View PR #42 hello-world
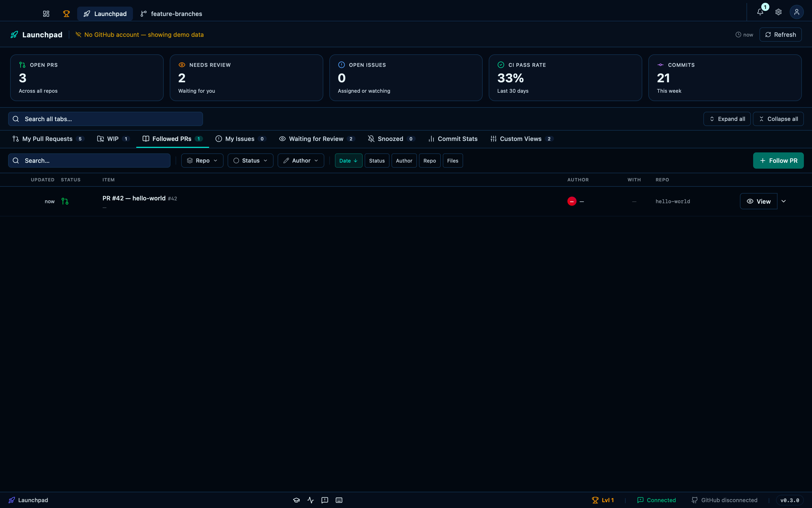This screenshot has width=812, height=508. [758, 201]
